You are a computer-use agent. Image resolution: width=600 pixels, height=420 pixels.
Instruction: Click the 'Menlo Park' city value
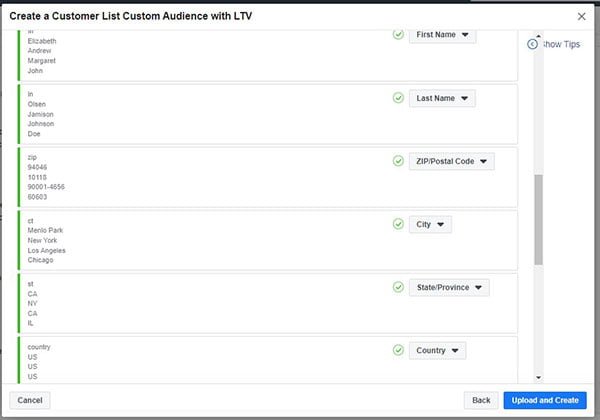(45, 230)
